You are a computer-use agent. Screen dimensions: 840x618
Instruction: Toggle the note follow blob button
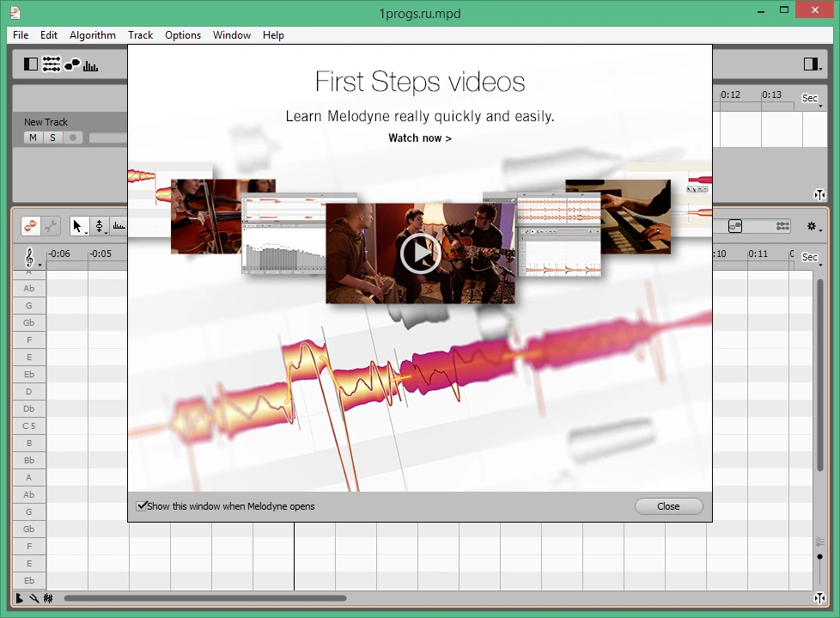click(735, 227)
